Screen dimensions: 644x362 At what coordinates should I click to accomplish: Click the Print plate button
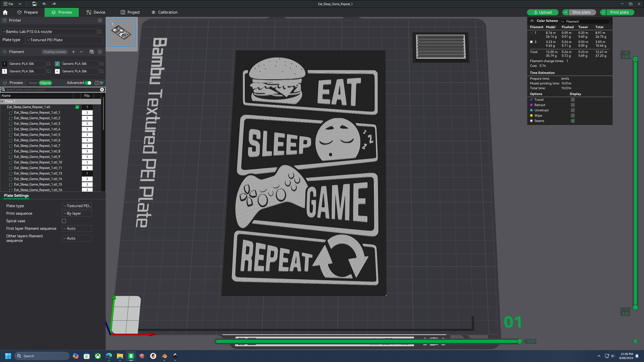pyautogui.click(x=620, y=12)
